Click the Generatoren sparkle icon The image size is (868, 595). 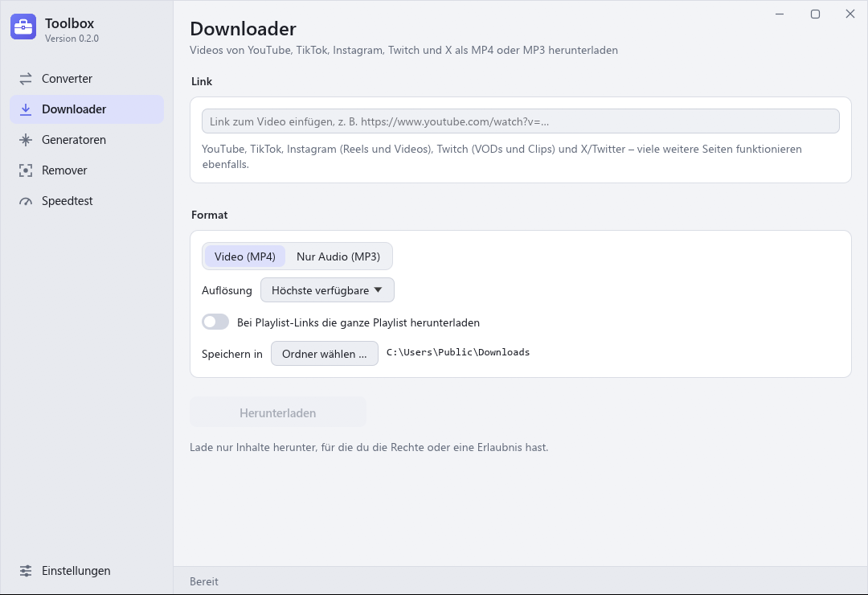coord(26,140)
